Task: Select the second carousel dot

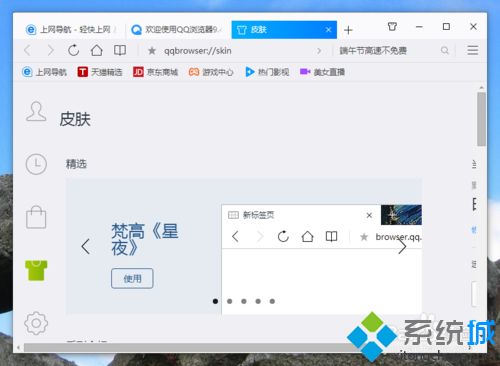Action: pos(230,301)
